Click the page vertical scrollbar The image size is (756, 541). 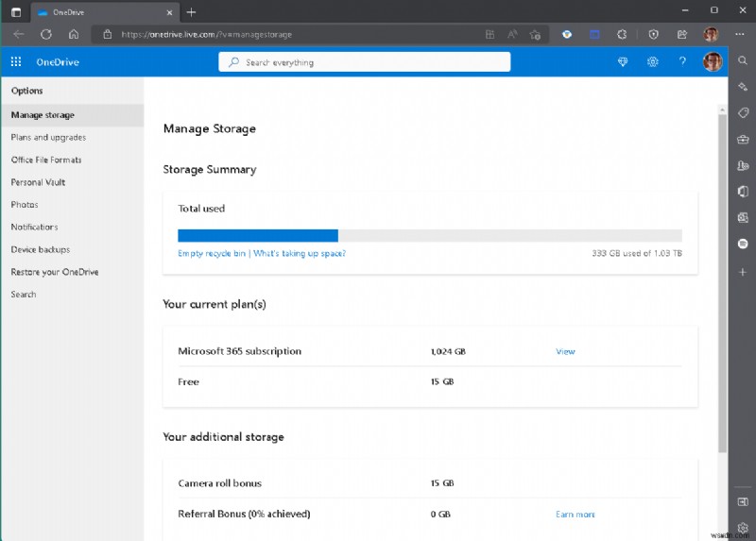[x=722, y=283]
